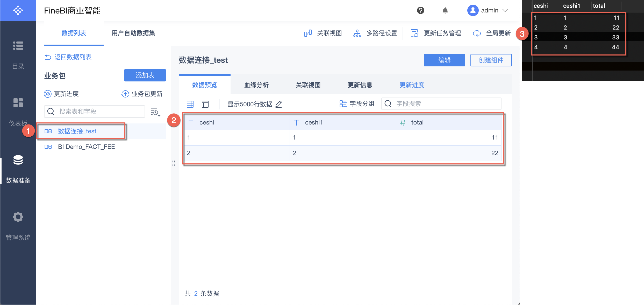644x305 pixels.
Task: Select the BI Demo_FACT_FEE table
Action: point(87,147)
